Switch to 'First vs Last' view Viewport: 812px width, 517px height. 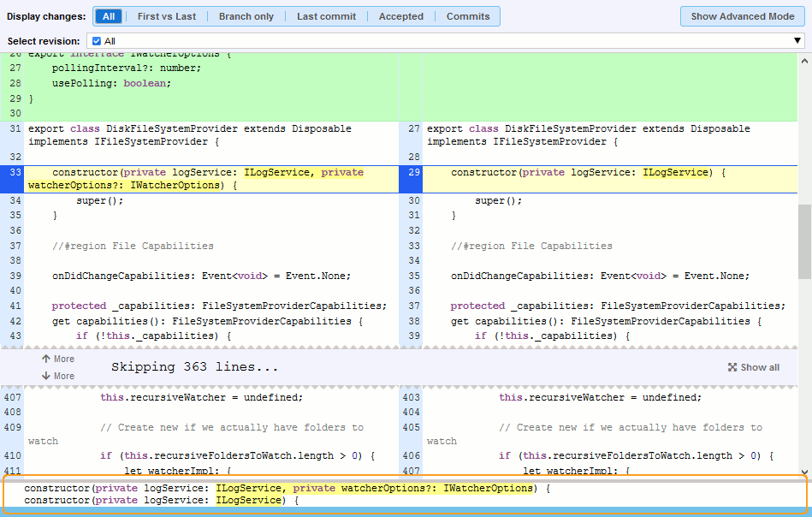coord(166,16)
